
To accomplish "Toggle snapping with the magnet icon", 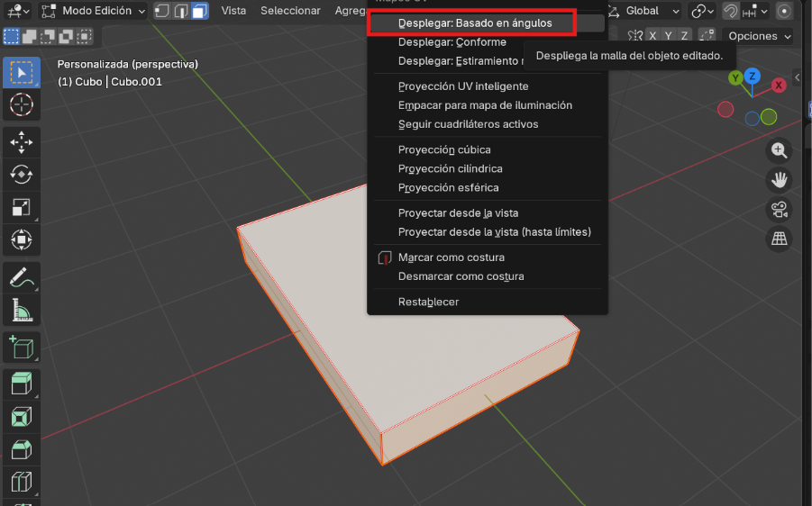I will coord(730,11).
